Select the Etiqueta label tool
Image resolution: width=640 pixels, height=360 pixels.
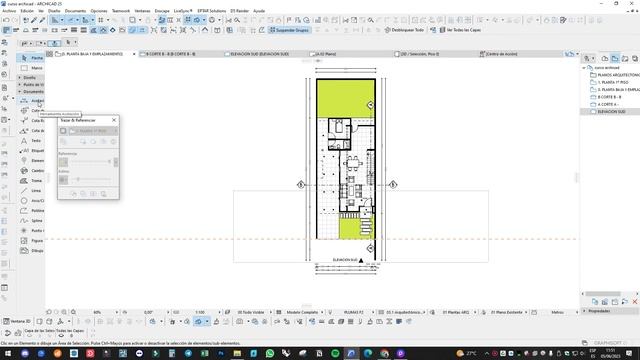tap(31, 151)
